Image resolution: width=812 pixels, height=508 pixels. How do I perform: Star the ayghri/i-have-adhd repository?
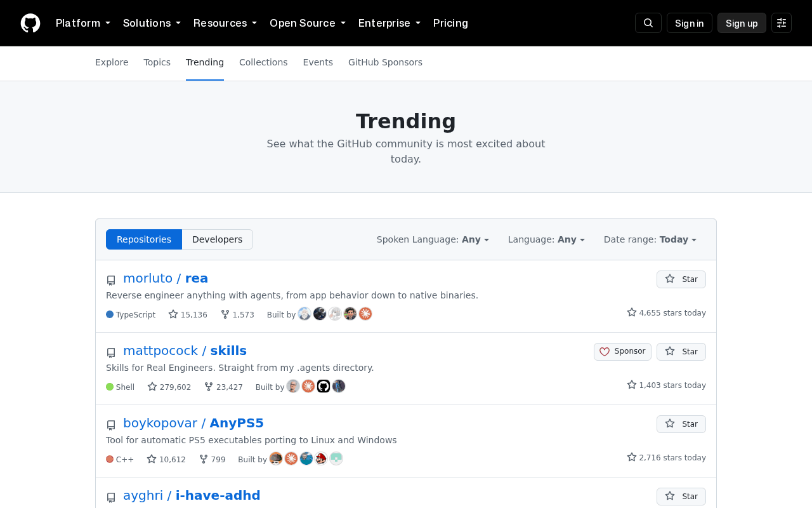coord(681,497)
